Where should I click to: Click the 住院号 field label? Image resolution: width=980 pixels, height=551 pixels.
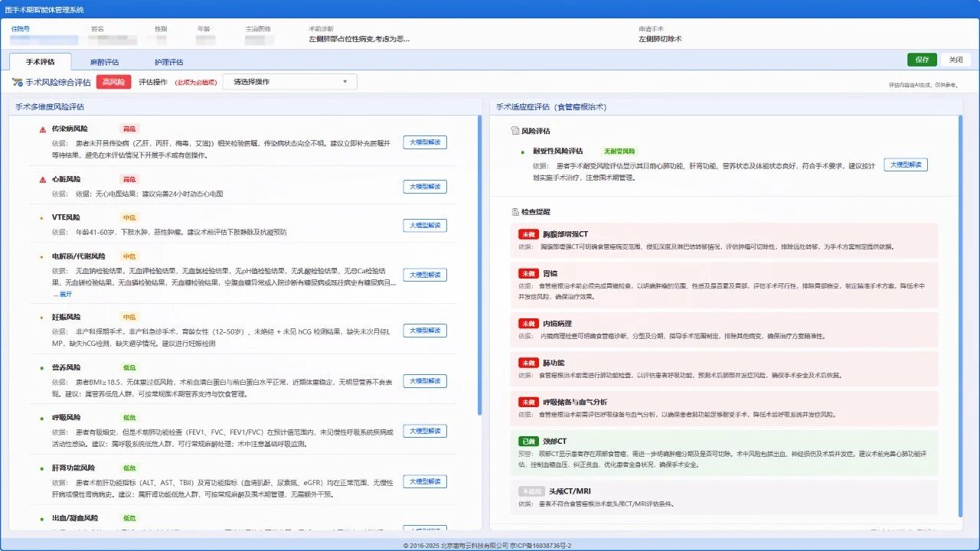click(21, 28)
